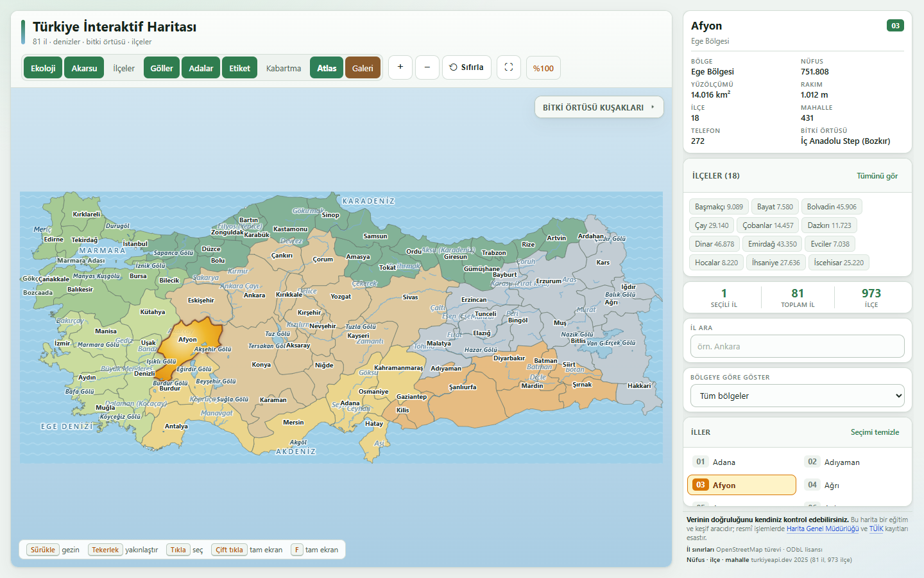Select Adıyaman in the province list
Screen dimensions: 924x578
854,462
